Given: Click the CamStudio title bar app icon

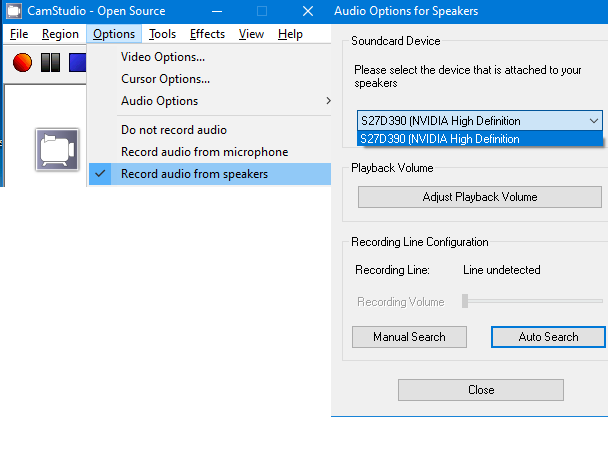Looking at the screenshot, I should pyautogui.click(x=15, y=11).
